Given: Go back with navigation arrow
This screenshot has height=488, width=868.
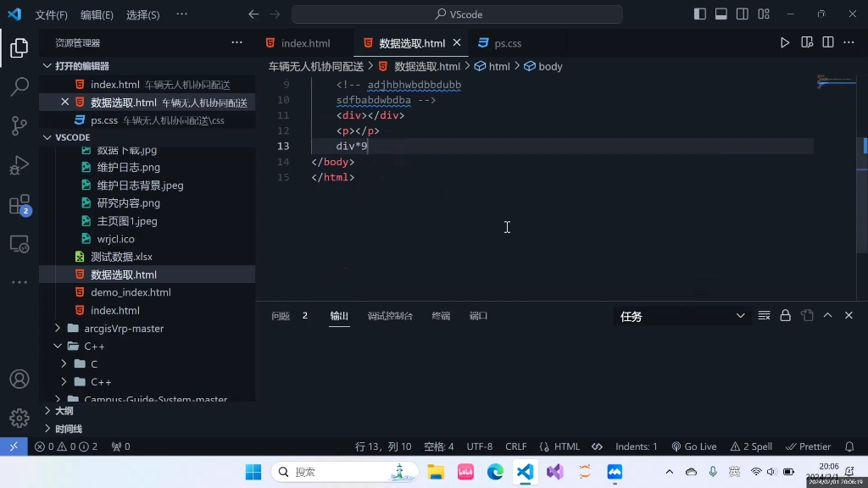Looking at the screenshot, I should 253,14.
